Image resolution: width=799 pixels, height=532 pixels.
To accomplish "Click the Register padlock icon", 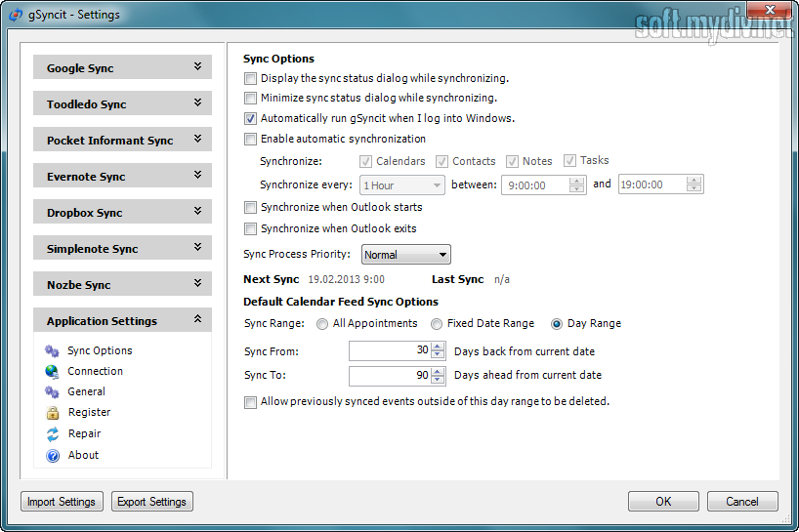I will click(53, 413).
